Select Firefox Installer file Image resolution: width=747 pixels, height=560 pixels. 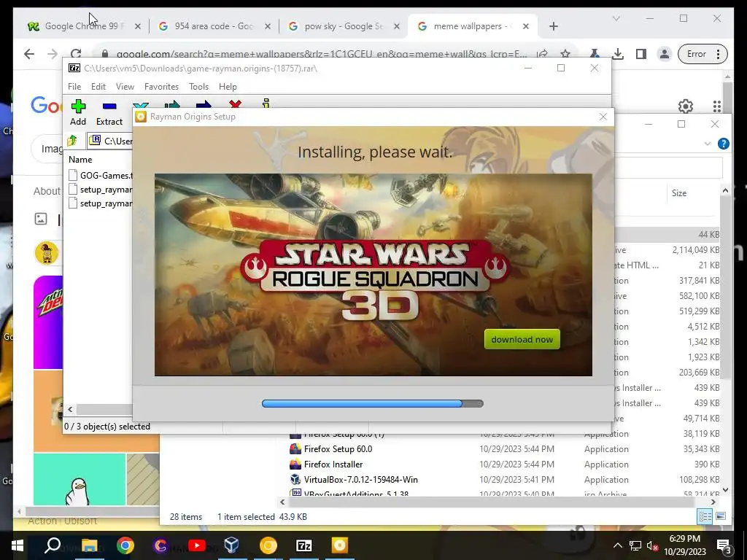tap(333, 464)
